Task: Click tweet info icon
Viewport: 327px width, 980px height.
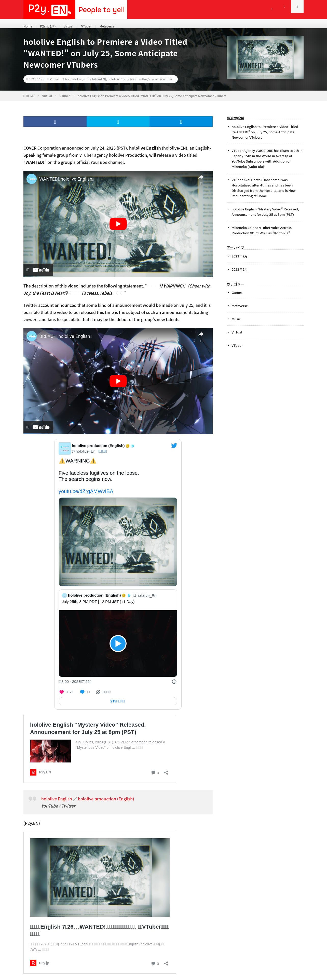Action: [x=174, y=681]
